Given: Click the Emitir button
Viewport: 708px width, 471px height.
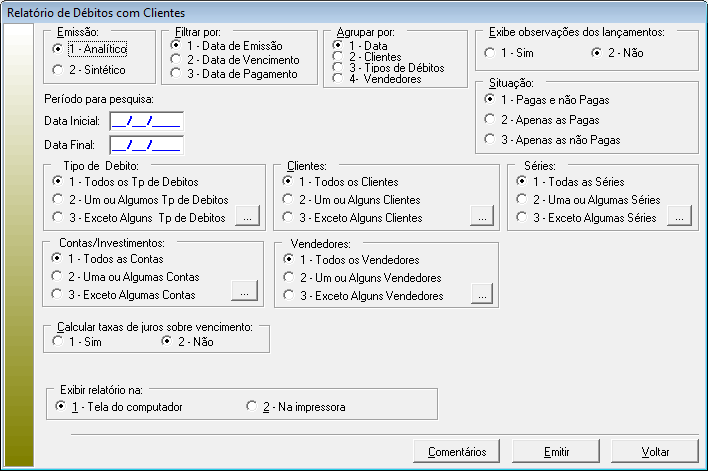Looking at the screenshot, I should click(x=556, y=451).
